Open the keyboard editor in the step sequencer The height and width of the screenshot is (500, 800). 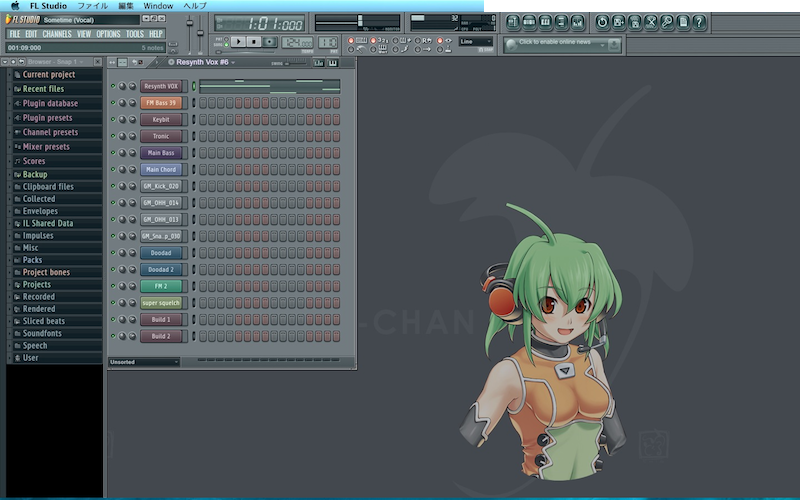pyautogui.click(x=333, y=63)
